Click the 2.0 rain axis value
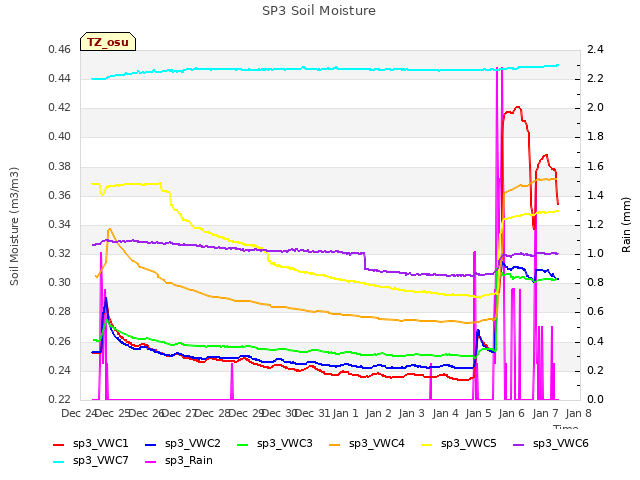Screen dimensions: 640x480 [x=595, y=108]
